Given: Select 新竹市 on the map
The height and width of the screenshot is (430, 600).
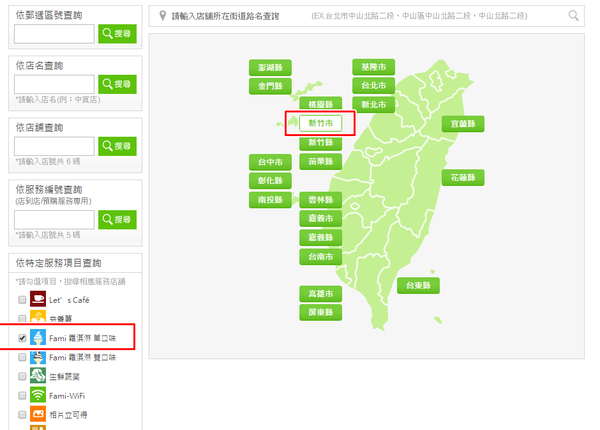Looking at the screenshot, I should coord(321,123).
